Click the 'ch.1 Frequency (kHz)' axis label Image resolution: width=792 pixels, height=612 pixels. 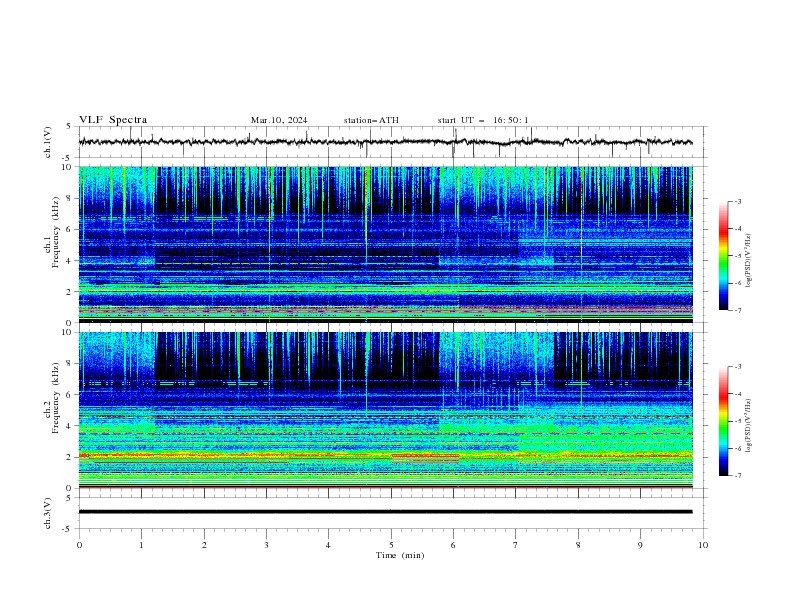click(52, 231)
